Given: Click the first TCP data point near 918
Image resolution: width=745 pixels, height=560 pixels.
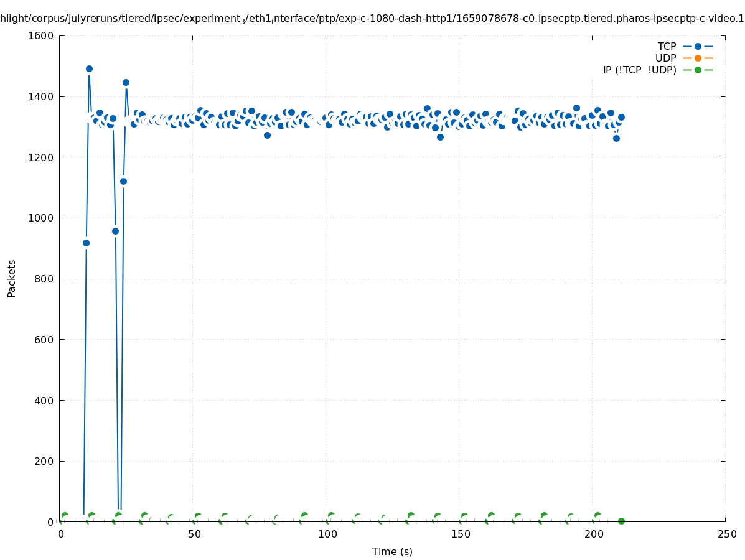Looking at the screenshot, I should tap(86, 243).
